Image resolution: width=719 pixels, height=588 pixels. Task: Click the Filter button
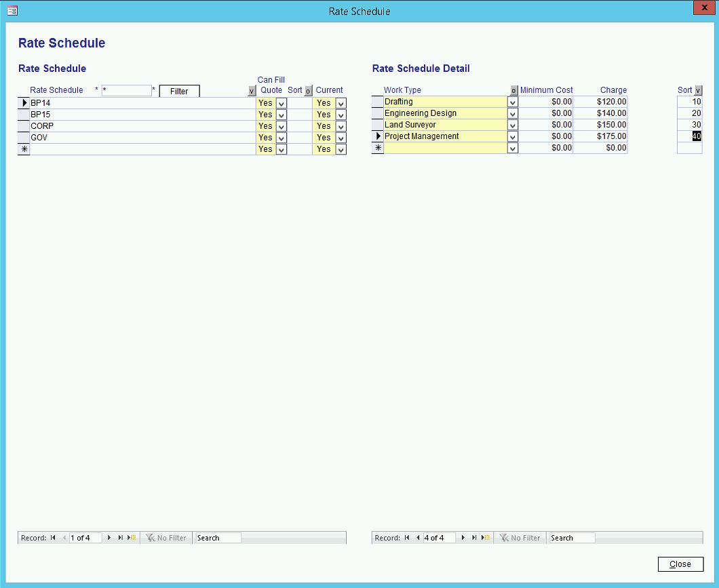pyautogui.click(x=179, y=91)
